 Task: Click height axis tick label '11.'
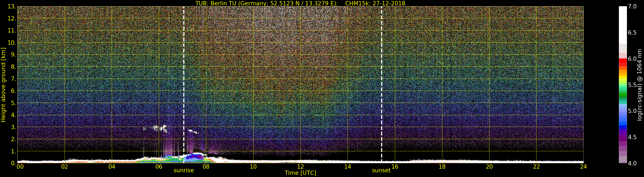click(12, 31)
